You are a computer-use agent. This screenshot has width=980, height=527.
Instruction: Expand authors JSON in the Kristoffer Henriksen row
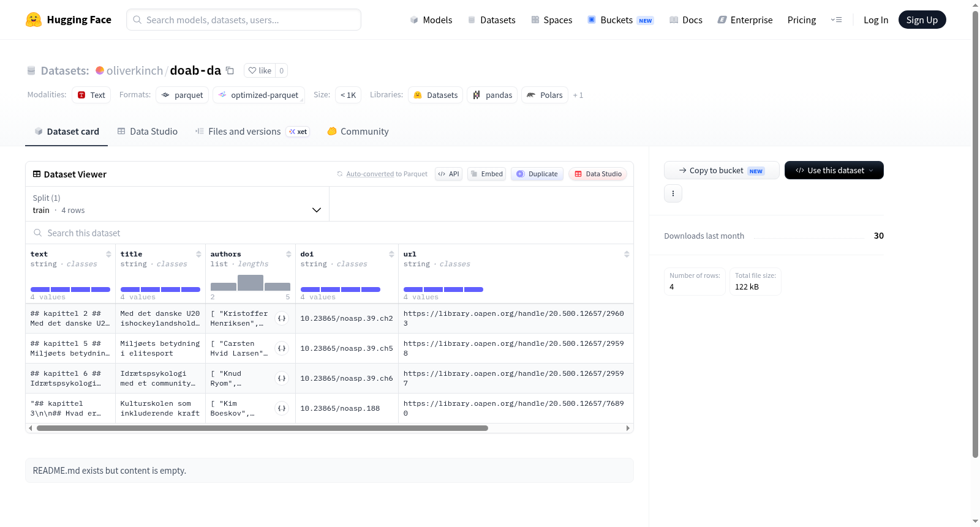coord(282,318)
